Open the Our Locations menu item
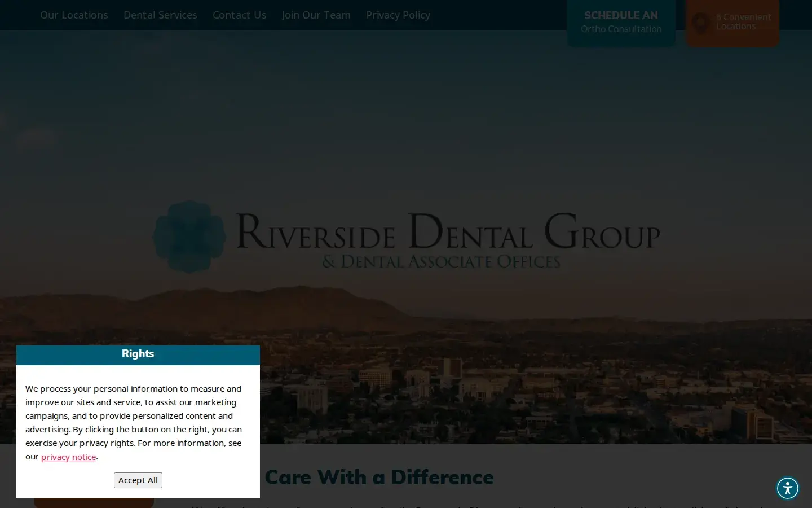This screenshot has height=508, width=812. (x=74, y=15)
